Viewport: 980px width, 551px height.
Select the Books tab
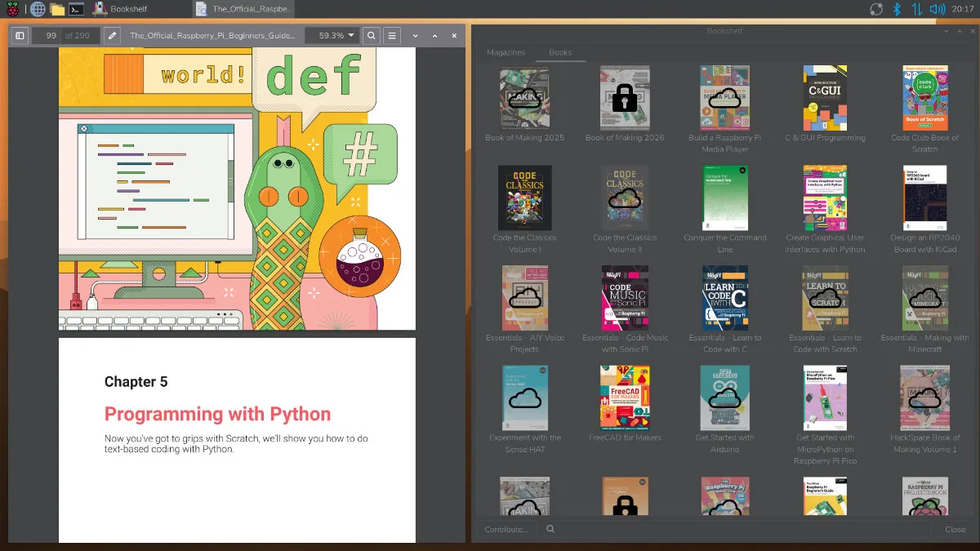click(560, 52)
